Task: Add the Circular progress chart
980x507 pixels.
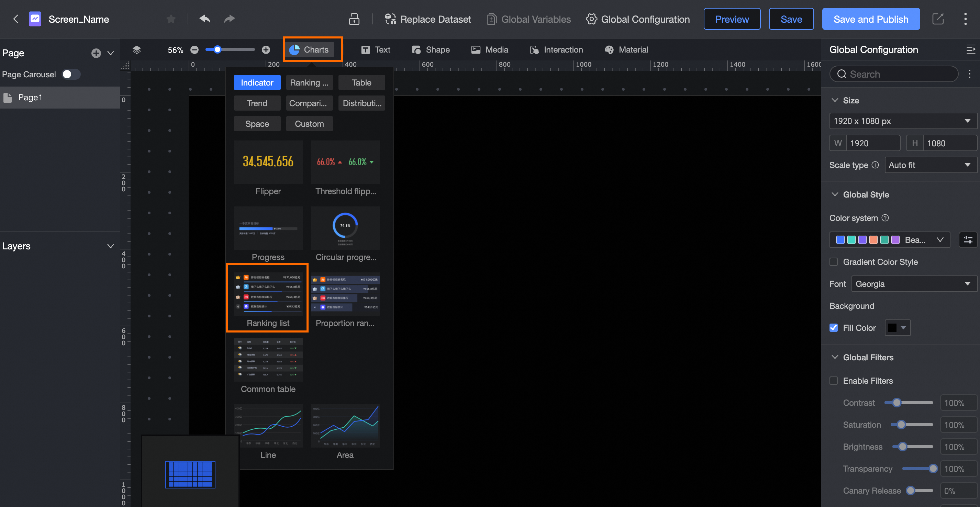Action: click(345, 235)
